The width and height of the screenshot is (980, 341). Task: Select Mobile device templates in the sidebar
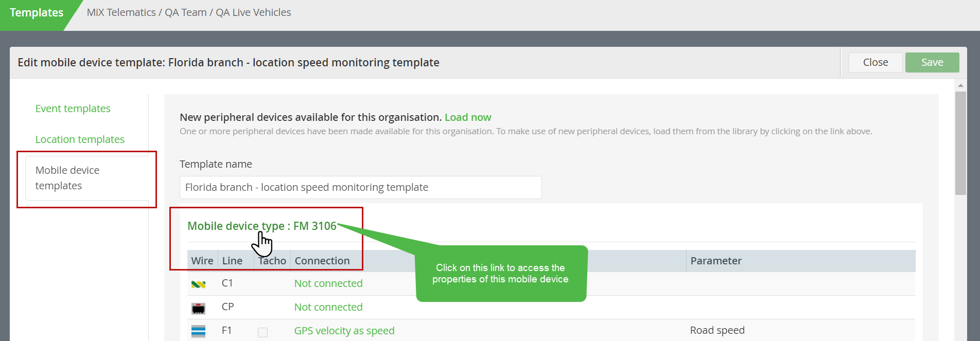pyautogui.click(x=67, y=178)
